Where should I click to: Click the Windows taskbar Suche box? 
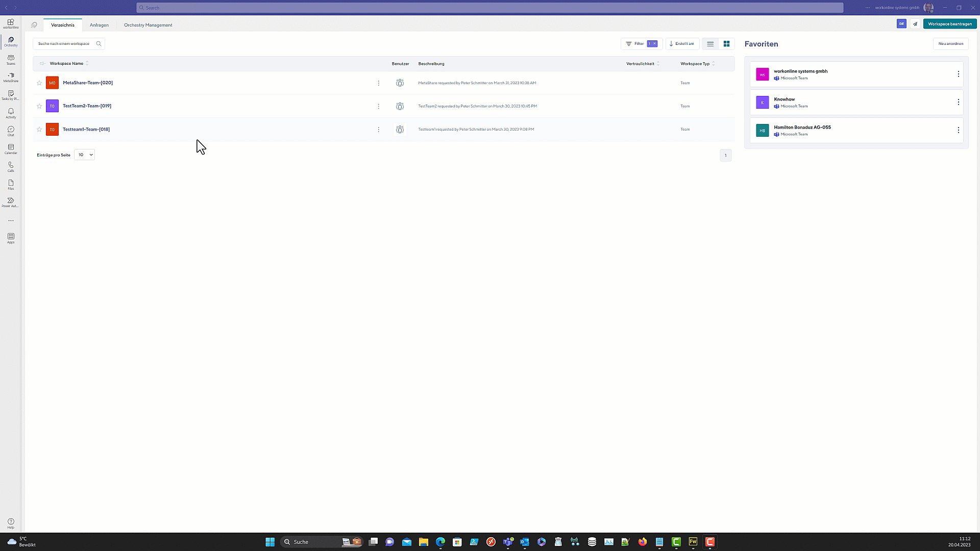322,542
